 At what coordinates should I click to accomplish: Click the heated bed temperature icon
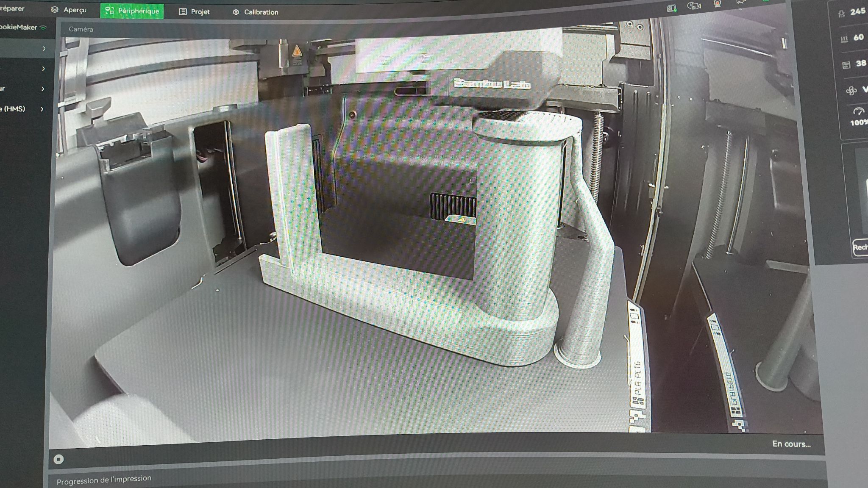[x=844, y=39]
